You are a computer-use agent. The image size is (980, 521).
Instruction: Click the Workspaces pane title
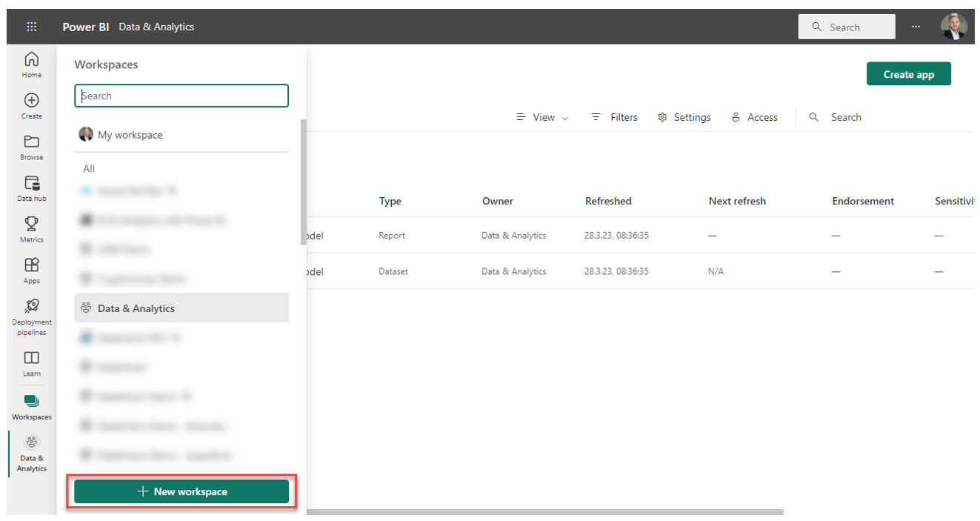106,64
